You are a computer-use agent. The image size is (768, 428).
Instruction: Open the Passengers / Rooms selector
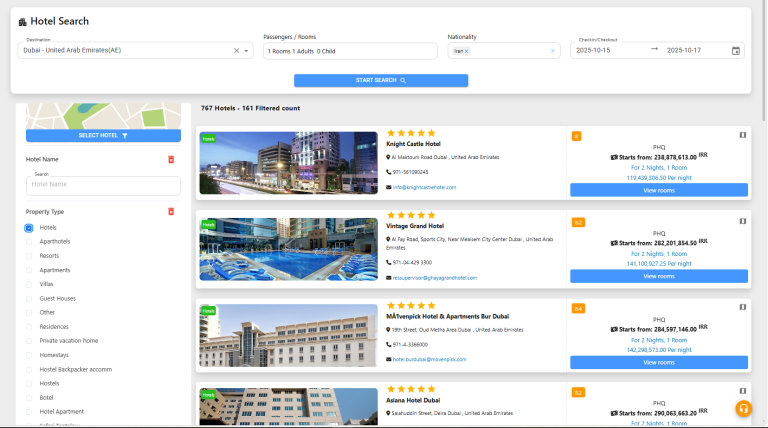coord(350,50)
